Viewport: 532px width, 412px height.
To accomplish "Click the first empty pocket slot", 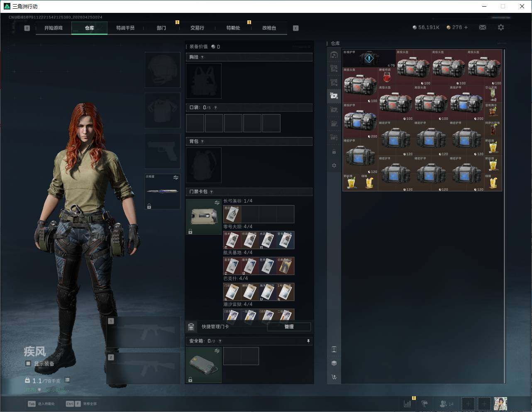I will [195, 123].
